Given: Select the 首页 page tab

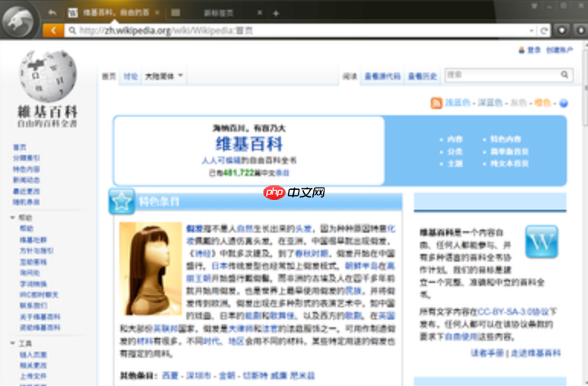Looking at the screenshot, I should pyautogui.click(x=108, y=76).
